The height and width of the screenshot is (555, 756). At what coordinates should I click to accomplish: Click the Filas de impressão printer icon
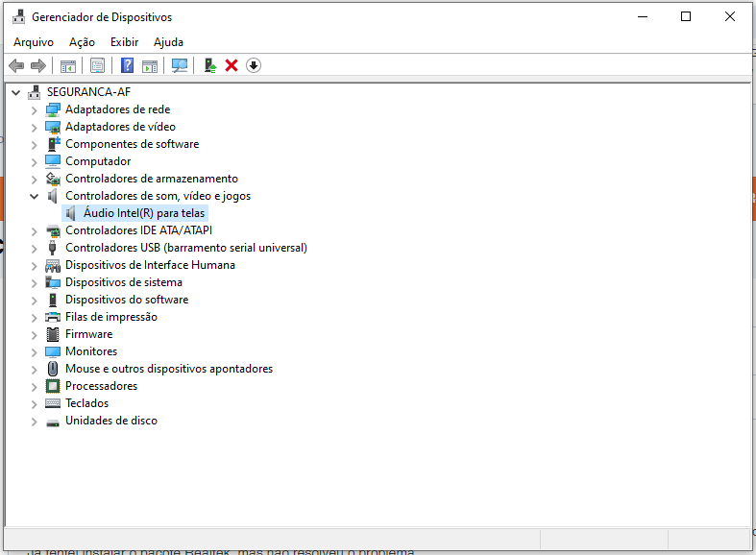(x=53, y=317)
